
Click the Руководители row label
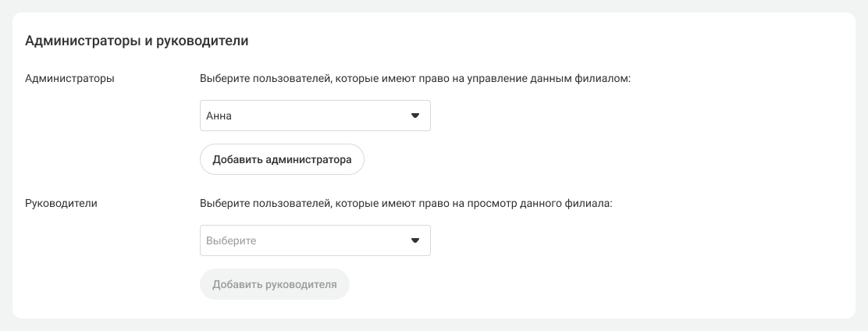[62, 203]
